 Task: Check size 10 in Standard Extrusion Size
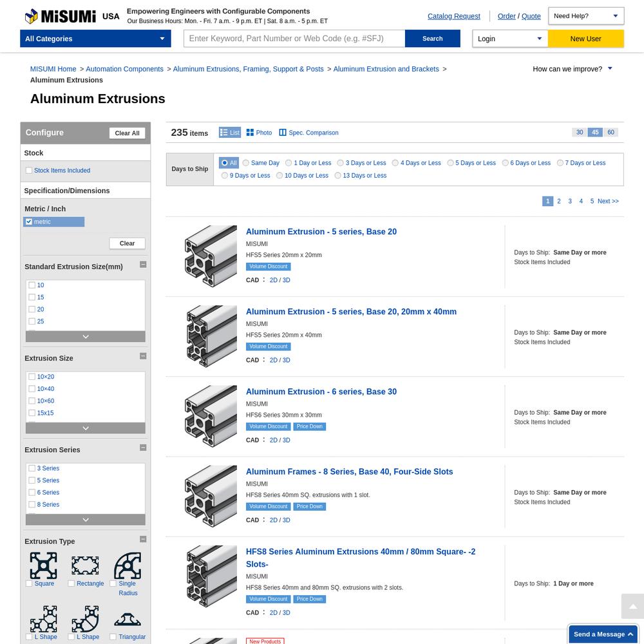pyautogui.click(x=32, y=285)
